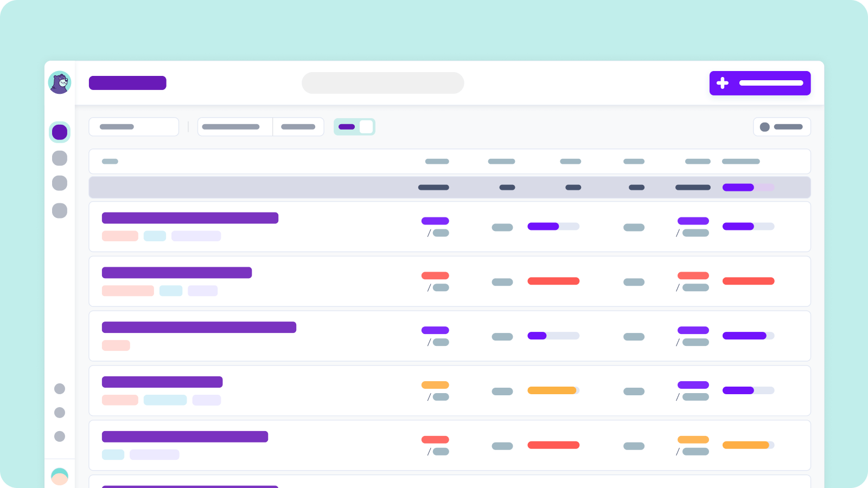
Task: Sort by the rightmost, longest column header
Action: pos(741,162)
